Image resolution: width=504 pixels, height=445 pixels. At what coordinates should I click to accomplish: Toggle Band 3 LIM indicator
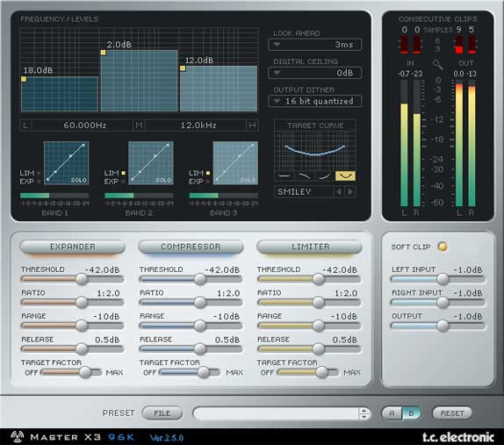[208, 173]
